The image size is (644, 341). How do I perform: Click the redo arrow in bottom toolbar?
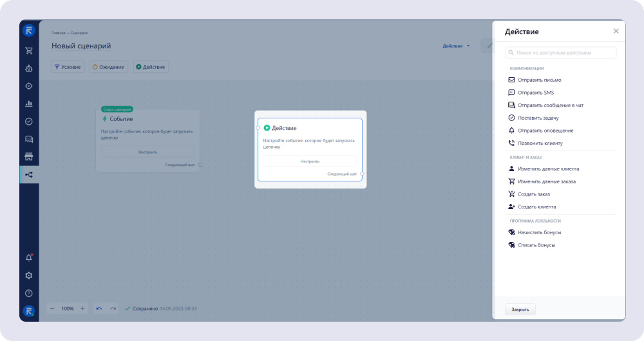coord(113,309)
